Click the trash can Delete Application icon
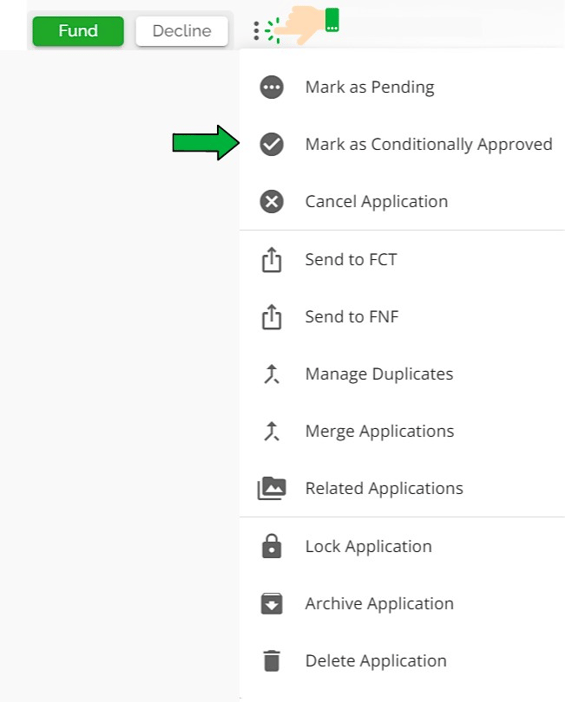The height and width of the screenshot is (702, 565). pyautogui.click(x=271, y=661)
